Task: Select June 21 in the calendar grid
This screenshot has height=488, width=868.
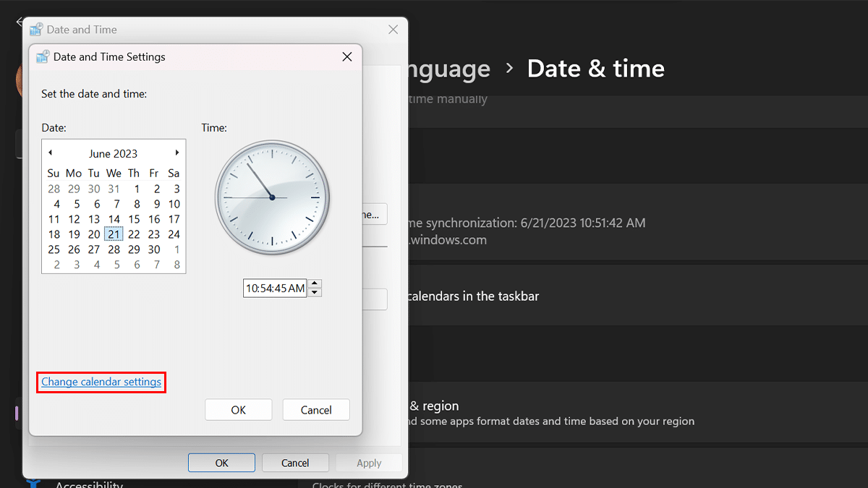Action: (x=114, y=234)
